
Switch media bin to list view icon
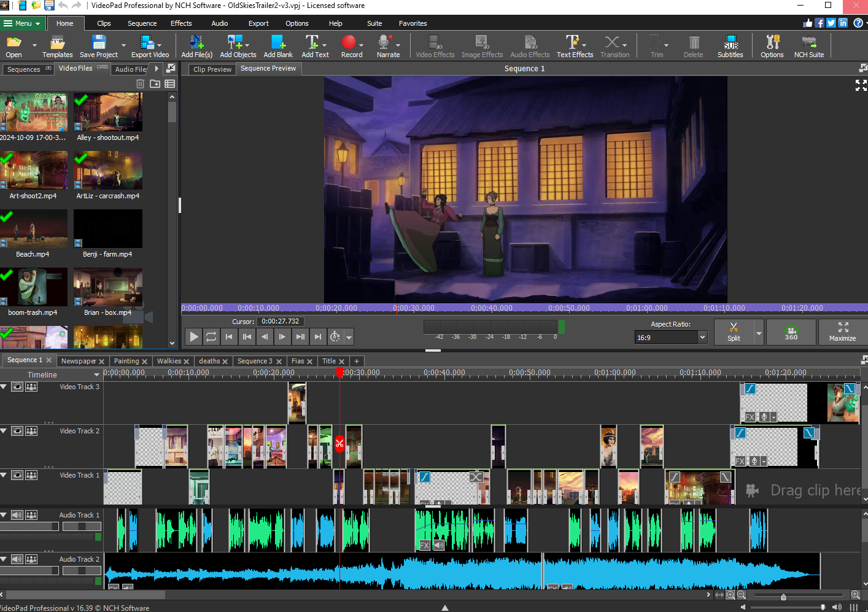(x=169, y=83)
